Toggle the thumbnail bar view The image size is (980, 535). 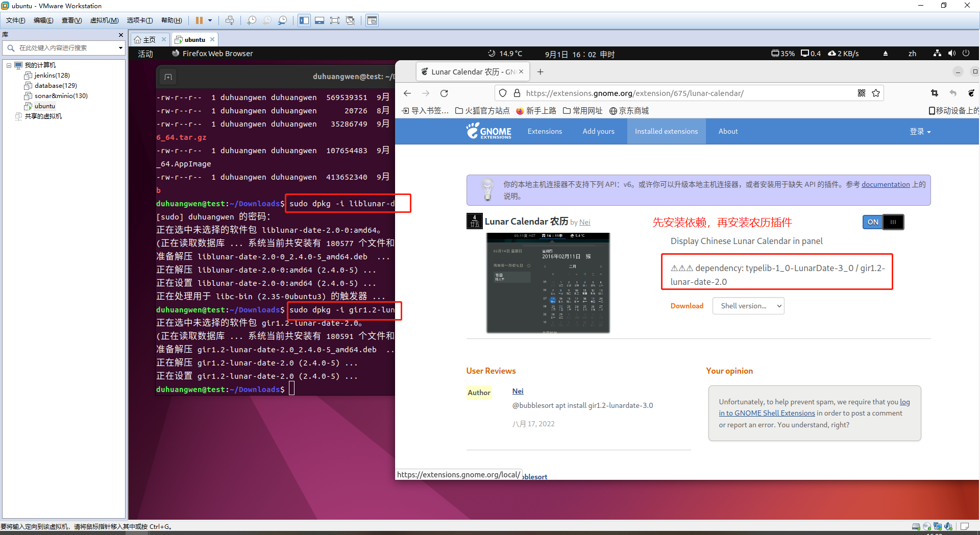tap(320, 20)
